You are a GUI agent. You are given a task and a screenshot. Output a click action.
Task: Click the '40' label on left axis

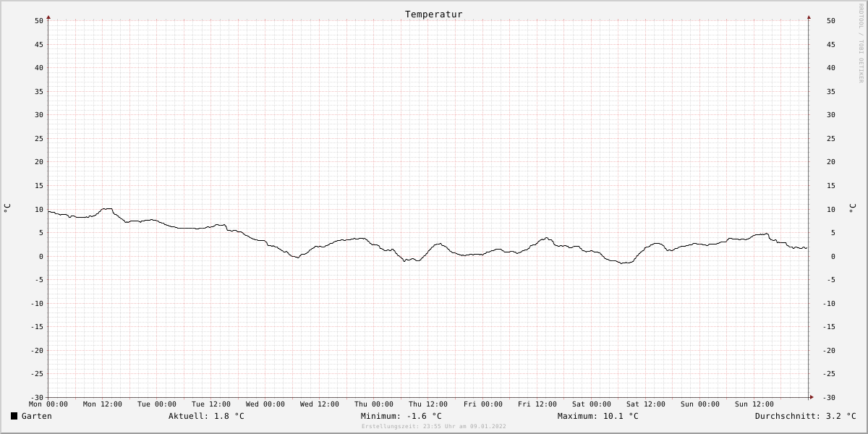pos(39,68)
